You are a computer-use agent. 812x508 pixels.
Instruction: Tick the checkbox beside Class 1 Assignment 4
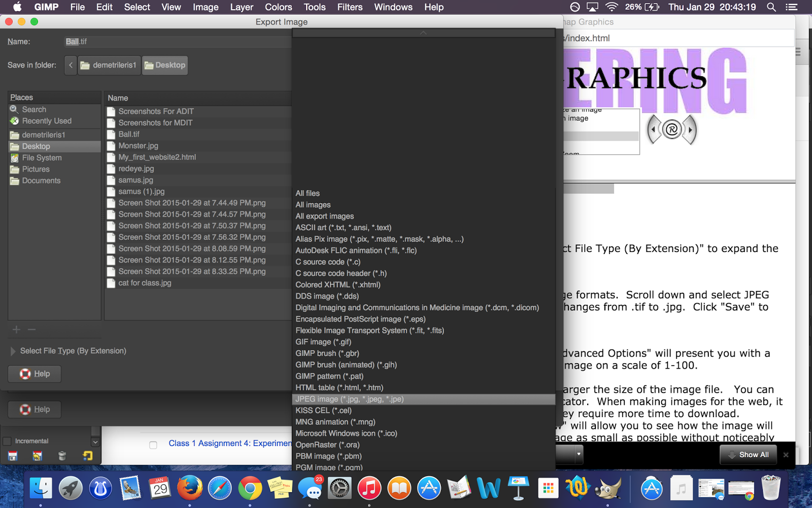point(153,445)
